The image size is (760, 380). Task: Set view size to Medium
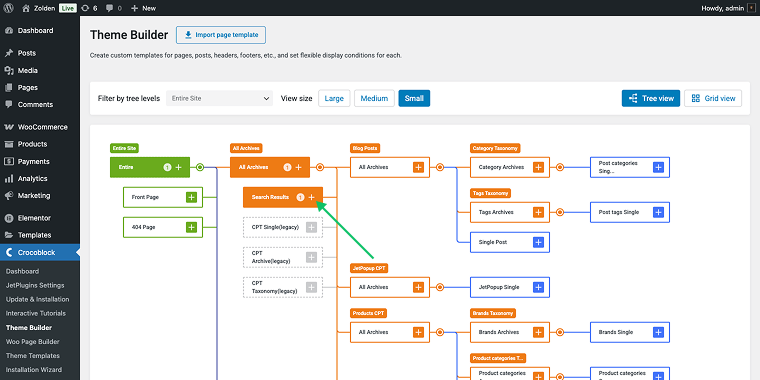click(374, 98)
